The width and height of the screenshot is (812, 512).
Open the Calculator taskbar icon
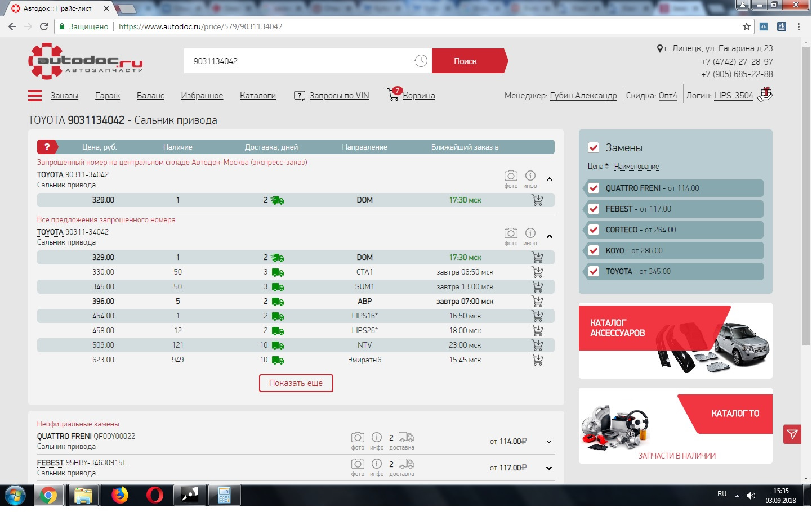coord(225,496)
